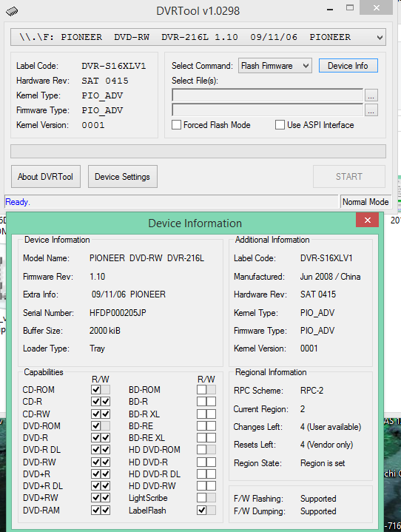Click the DVRTool chip icon in title bar
Image resolution: width=401 pixels, height=532 pixels.
pos(12,11)
